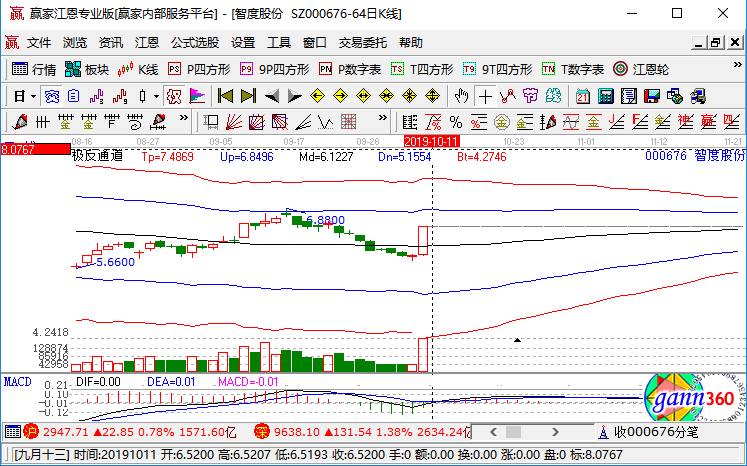
Task: Open the T数字表 tool
Action: (573, 70)
